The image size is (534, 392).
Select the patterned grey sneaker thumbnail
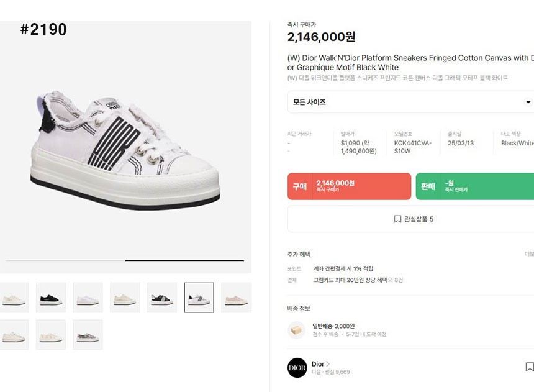pyautogui.click(x=88, y=335)
